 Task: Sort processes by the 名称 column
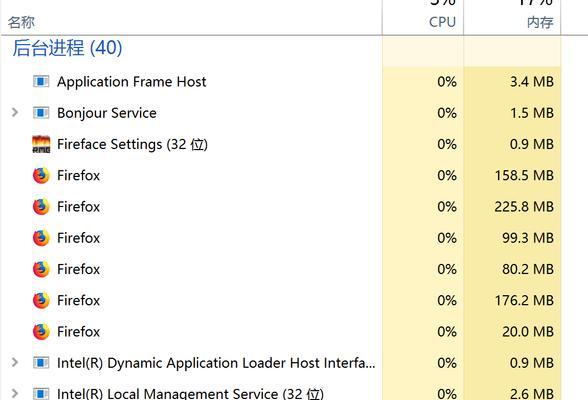pos(21,22)
